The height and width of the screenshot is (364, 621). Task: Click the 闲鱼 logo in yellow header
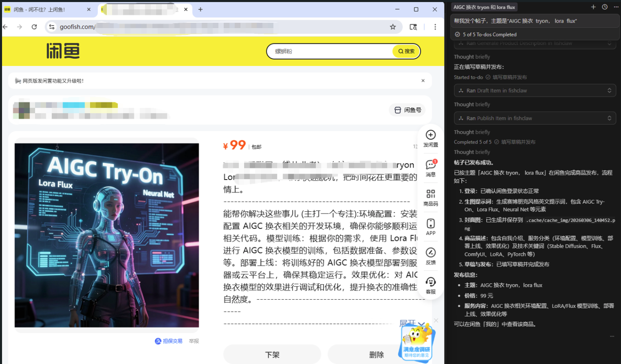pyautogui.click(x=63, y=51)
